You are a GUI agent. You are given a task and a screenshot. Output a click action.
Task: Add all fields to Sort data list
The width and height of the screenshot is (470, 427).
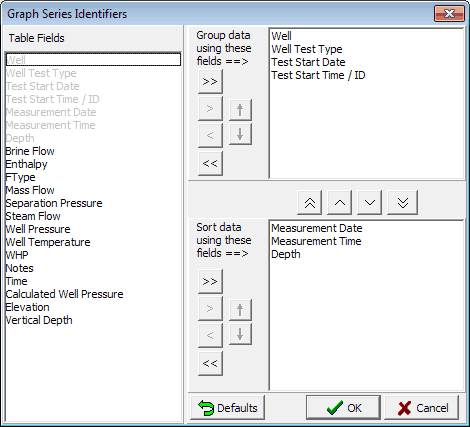click(x=210, y=281)
